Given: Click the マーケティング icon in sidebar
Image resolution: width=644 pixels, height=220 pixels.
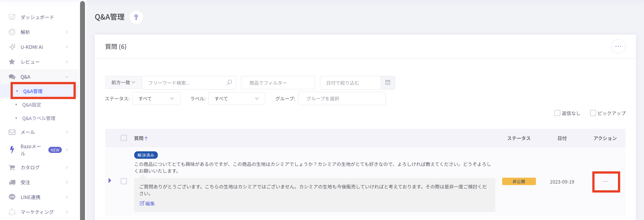Looking at the screenshot, I should [x=12, y=212].
